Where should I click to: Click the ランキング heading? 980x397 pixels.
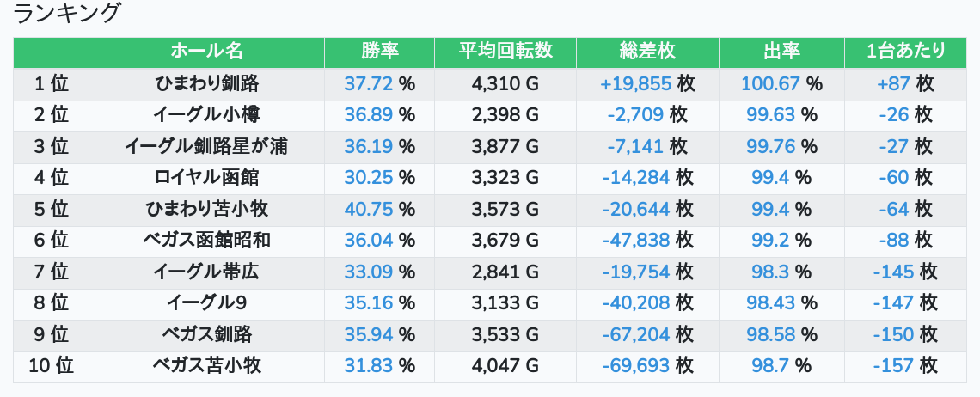click(68, 14)
